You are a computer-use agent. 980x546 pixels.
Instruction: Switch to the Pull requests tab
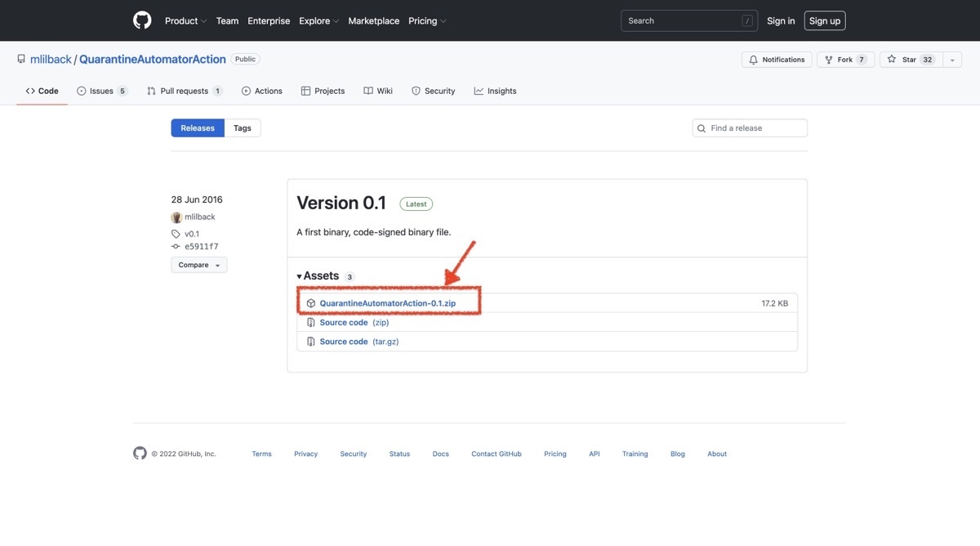(185, 91)
